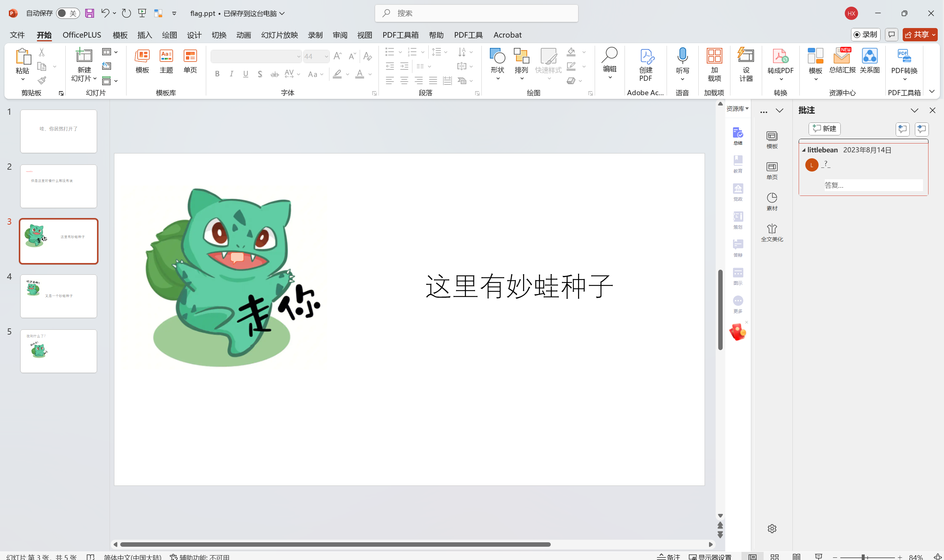Image resolution: width=944 pixels, height=560 pixels.
Task: Open the 文件 menu
Action: 17,35
